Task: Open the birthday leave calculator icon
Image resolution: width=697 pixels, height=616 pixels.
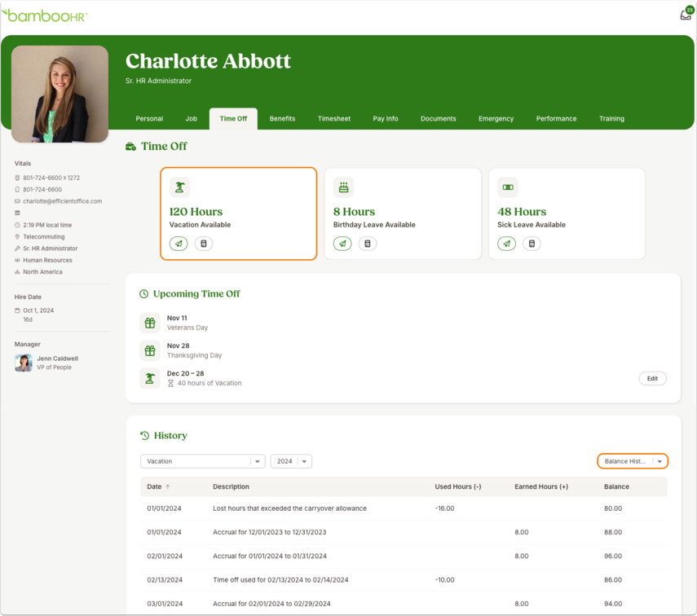Action: tap(368, 244)
